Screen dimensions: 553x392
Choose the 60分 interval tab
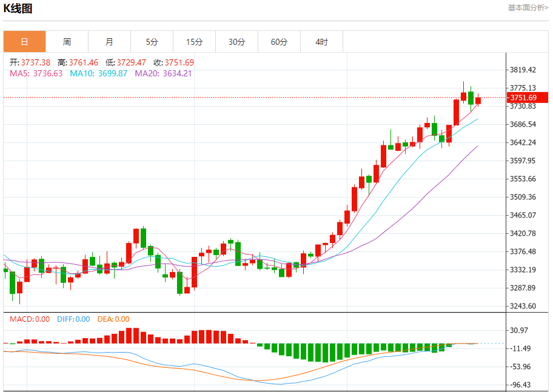[x=279, y=42]
